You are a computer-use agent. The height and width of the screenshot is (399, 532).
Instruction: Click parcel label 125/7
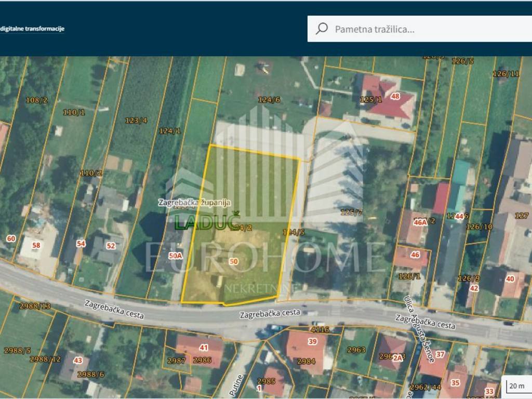click(351, 212)
